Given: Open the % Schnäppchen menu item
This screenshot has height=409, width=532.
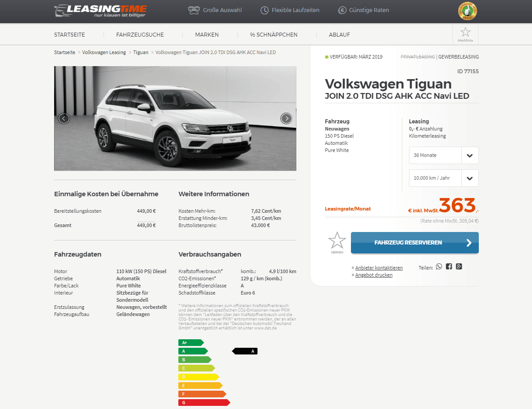Looking at the screenshot, I should point(274,34).
